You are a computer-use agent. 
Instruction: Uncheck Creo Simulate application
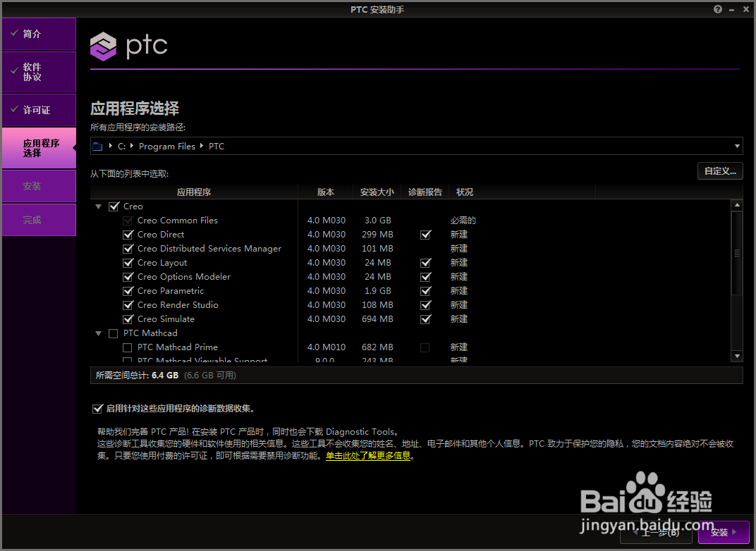click(x=128, y=319)
